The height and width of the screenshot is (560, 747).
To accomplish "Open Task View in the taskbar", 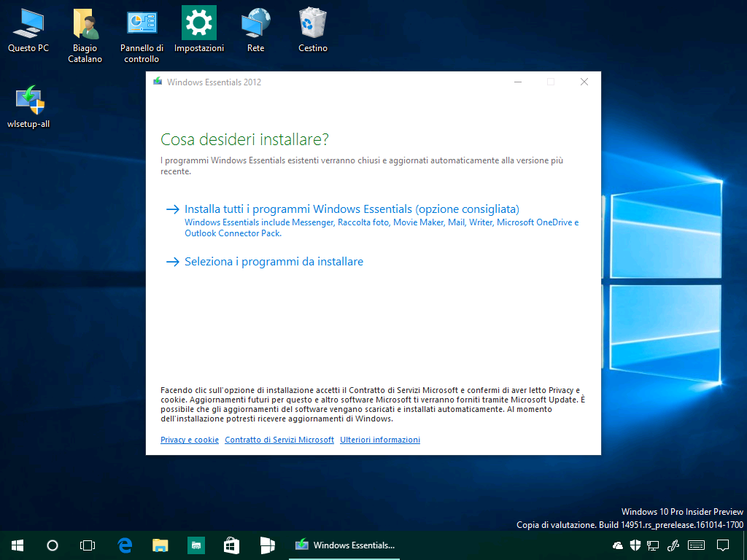I will 88,545.
